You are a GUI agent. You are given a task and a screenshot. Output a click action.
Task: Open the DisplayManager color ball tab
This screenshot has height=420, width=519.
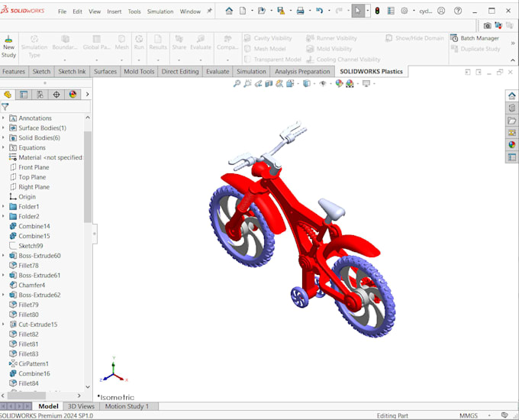[x=73, y=95]
